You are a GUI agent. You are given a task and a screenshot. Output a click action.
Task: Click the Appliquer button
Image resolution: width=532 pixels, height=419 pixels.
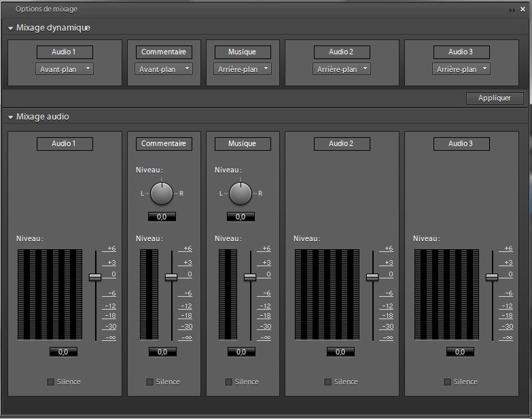495,98
